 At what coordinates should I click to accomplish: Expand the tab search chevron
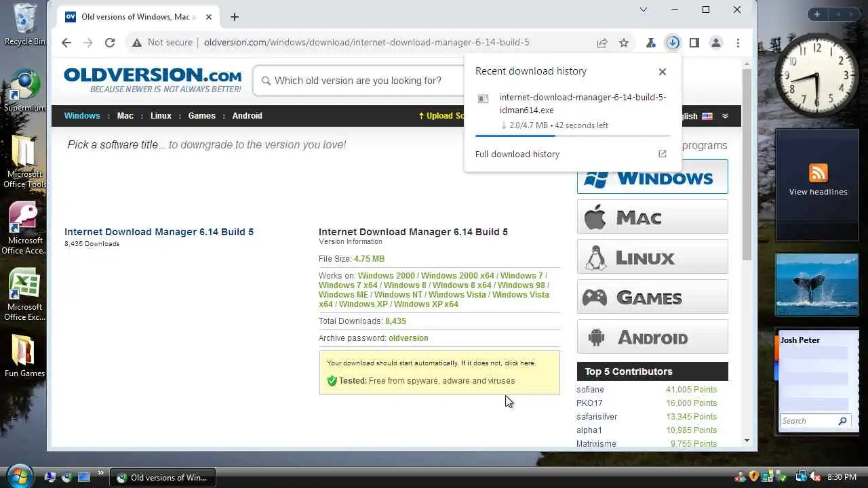click(644, 9)
